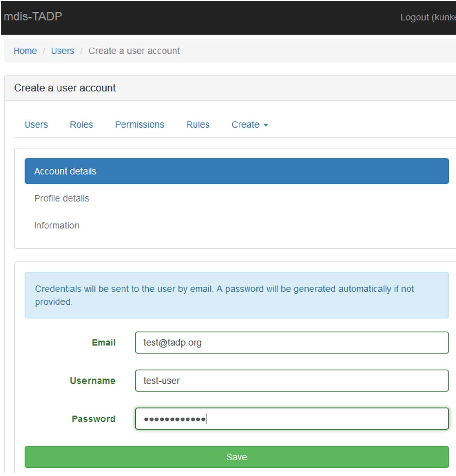Open the Profile details section
Screen dimensions: 456x476
61,198
